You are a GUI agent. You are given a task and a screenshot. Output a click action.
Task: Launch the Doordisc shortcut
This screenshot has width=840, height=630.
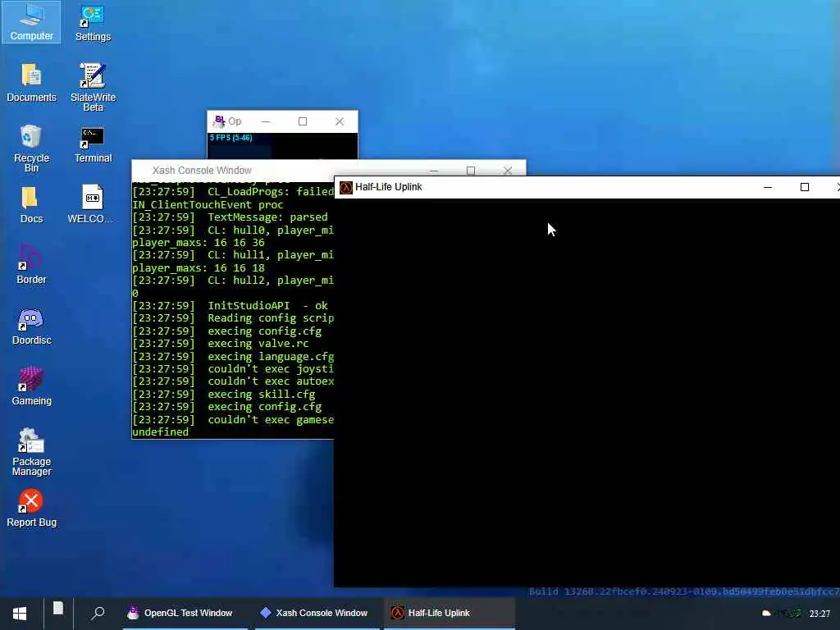31,326
